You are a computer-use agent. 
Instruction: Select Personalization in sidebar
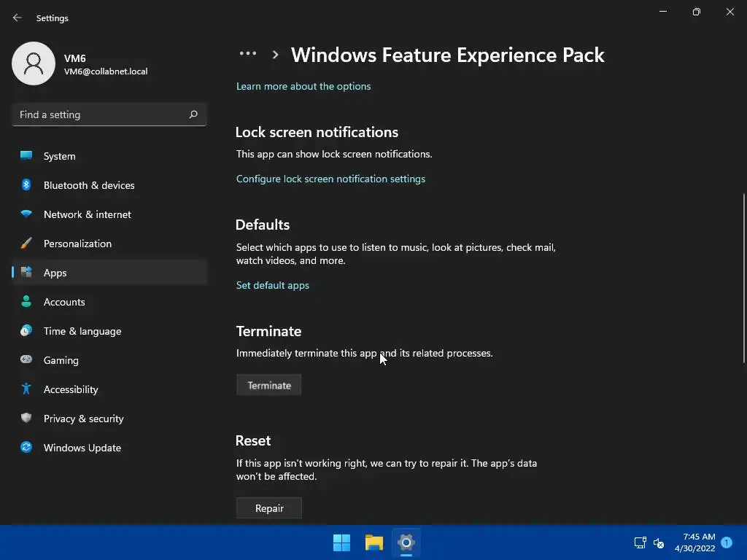pyautogui.click(x=109, y=244)
